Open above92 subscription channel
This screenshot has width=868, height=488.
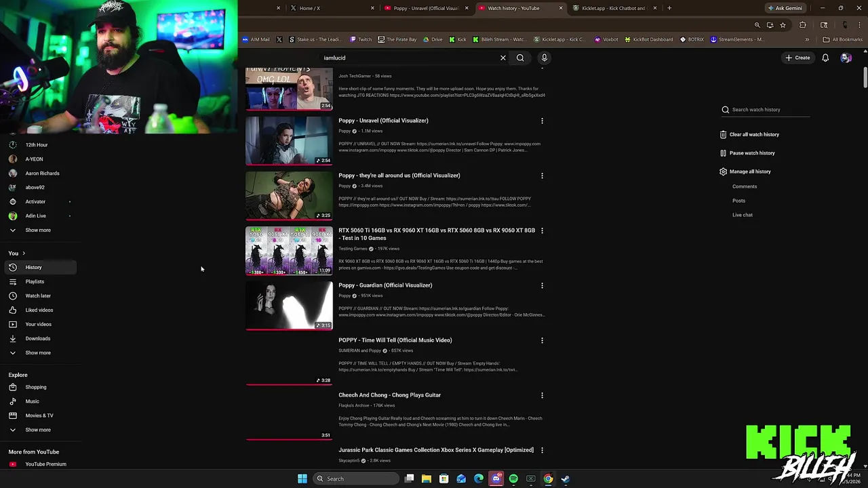39,187
